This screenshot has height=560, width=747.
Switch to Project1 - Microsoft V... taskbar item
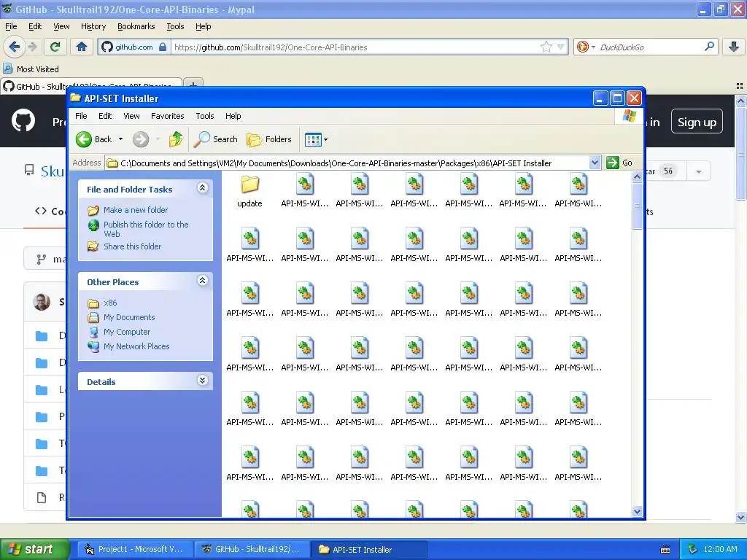135,549
